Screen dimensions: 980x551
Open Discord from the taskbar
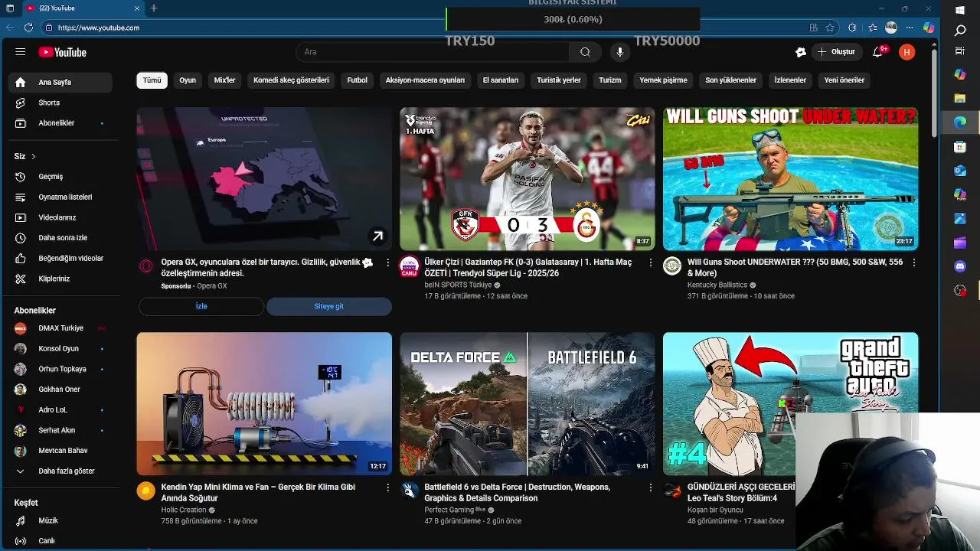[x=960, y=266]
